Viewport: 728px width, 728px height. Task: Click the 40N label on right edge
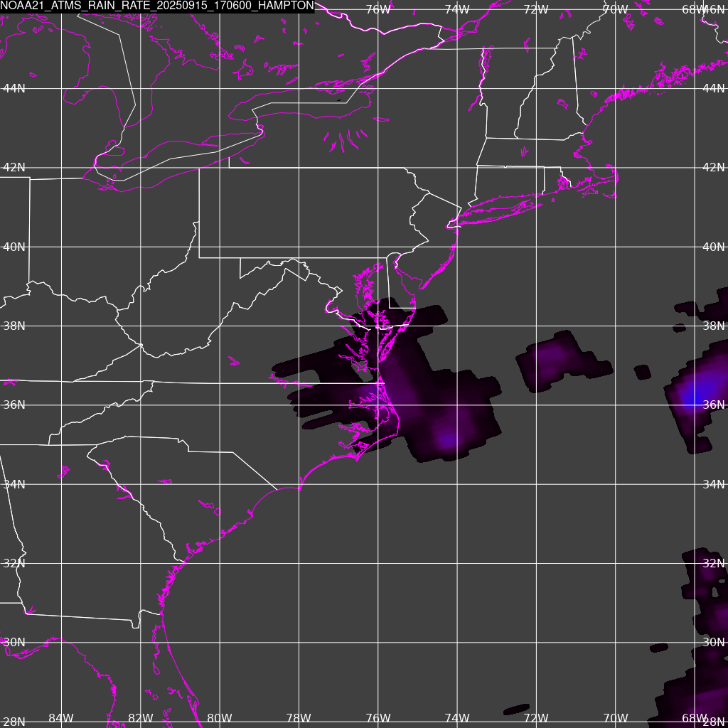coord(714,247)
